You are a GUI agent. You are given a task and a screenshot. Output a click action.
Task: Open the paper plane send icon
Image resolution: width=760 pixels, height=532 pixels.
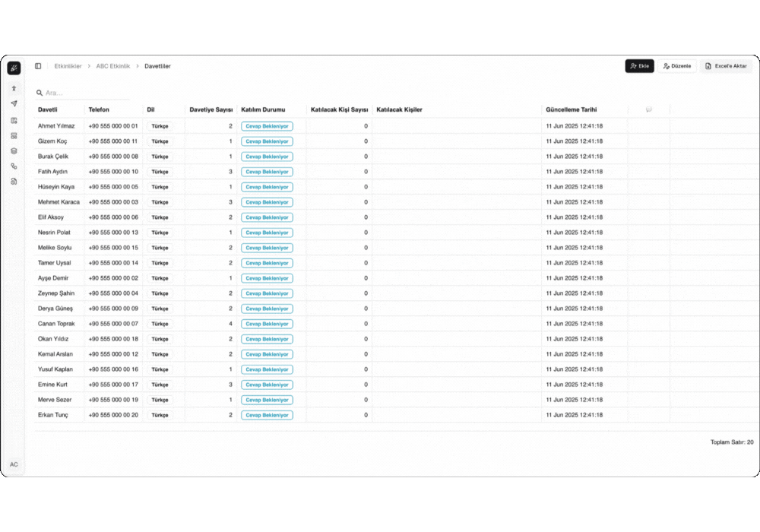pyautogui.click(x=14, y=103)
